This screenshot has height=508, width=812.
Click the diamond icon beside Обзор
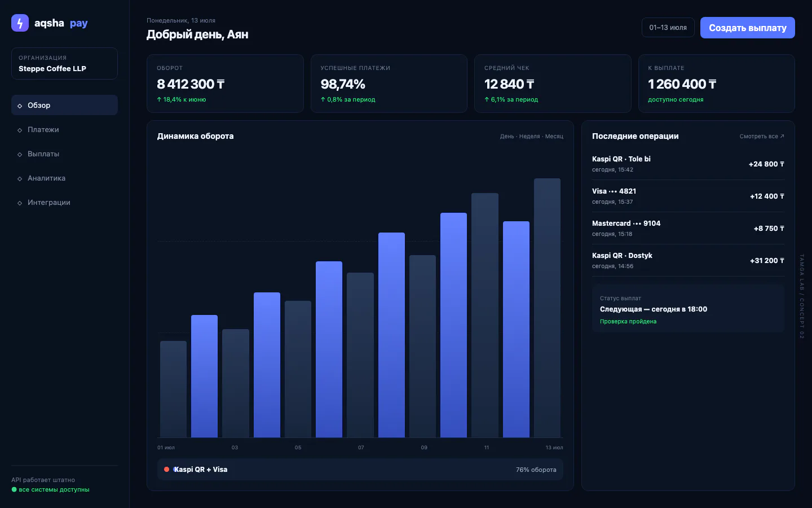[x=20, y=106]
